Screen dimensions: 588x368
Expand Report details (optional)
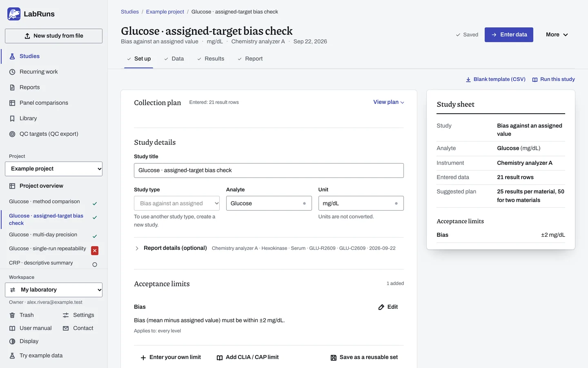click(x=171, y=248)
